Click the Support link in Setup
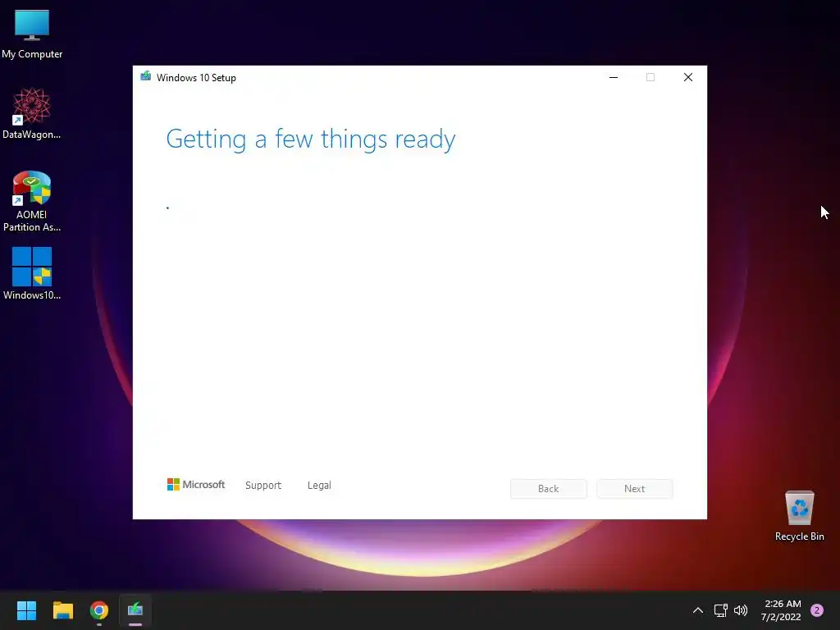The width and height of the screenshot is (840, 630). coord(263,486)
